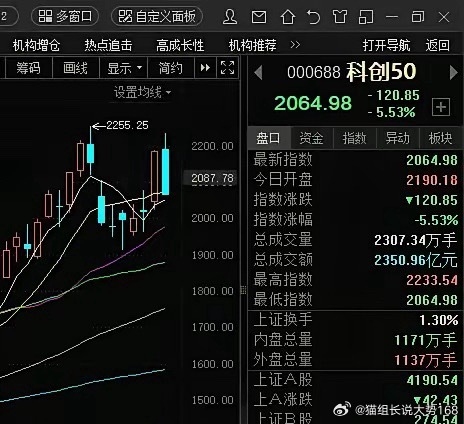The width and height of the screenshot is (464, 424).
Task: Click the 今日开盘 value 2190.18
Action: [432, 180]
